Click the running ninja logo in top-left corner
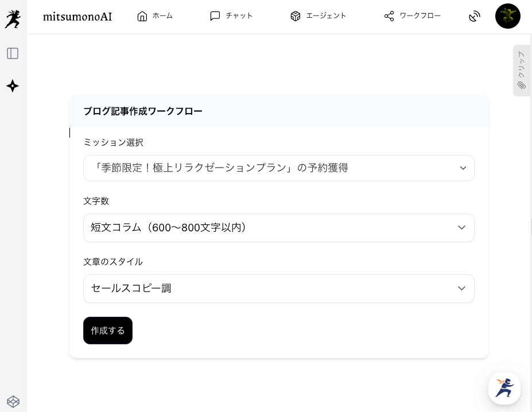The height and width of the screenshot is (412, 532). point(13,18)
